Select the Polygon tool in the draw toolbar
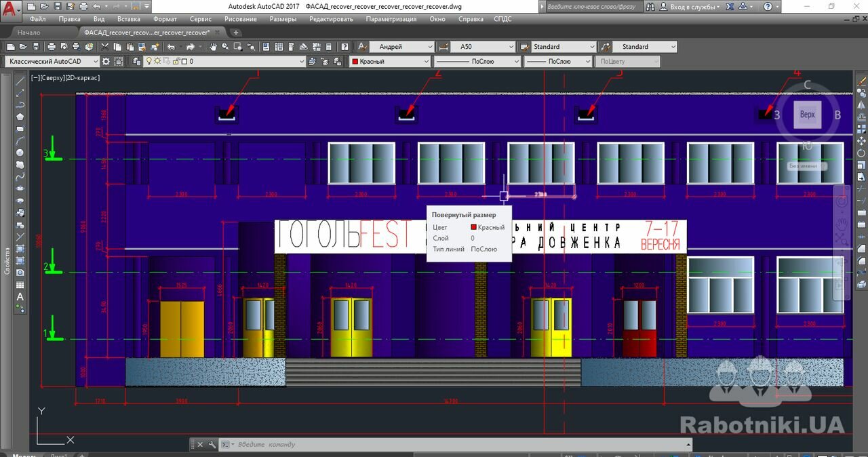The width and height of the screenshot is (868, 457). point(20,117)
